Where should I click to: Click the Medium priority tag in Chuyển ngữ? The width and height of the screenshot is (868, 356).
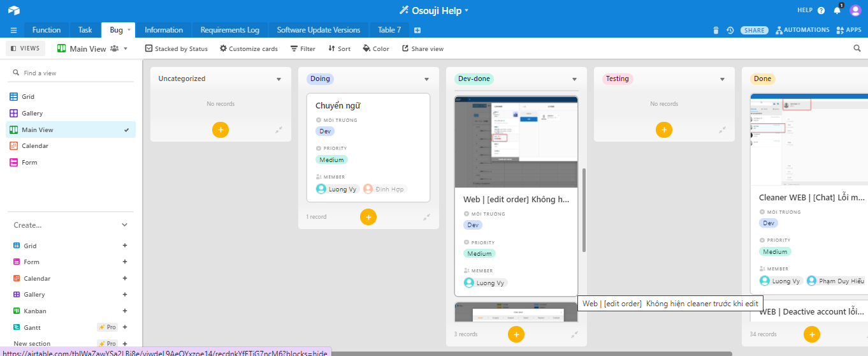coord(331,160)
